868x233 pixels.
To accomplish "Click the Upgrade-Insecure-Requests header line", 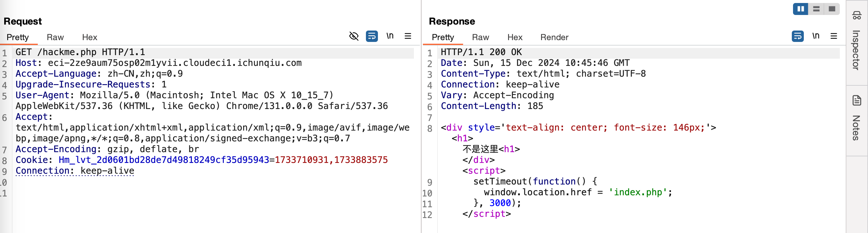I will pyautogui.click(x=91, y=84).
